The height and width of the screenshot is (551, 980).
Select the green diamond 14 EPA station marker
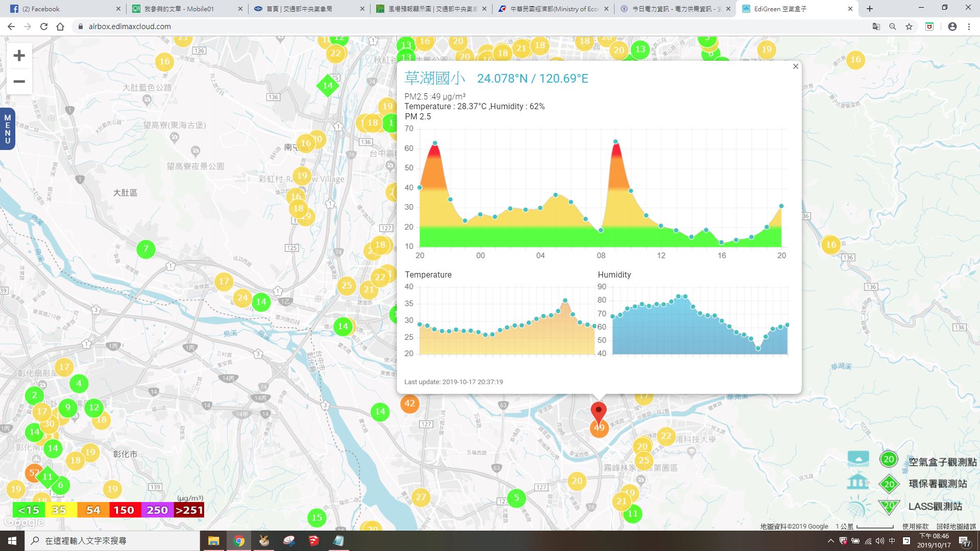tap(328, 86)
